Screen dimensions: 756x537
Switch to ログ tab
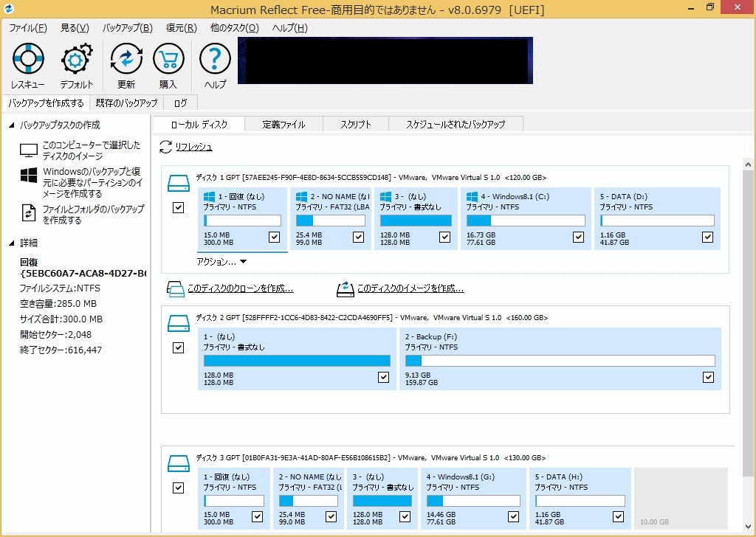[181, 103]
